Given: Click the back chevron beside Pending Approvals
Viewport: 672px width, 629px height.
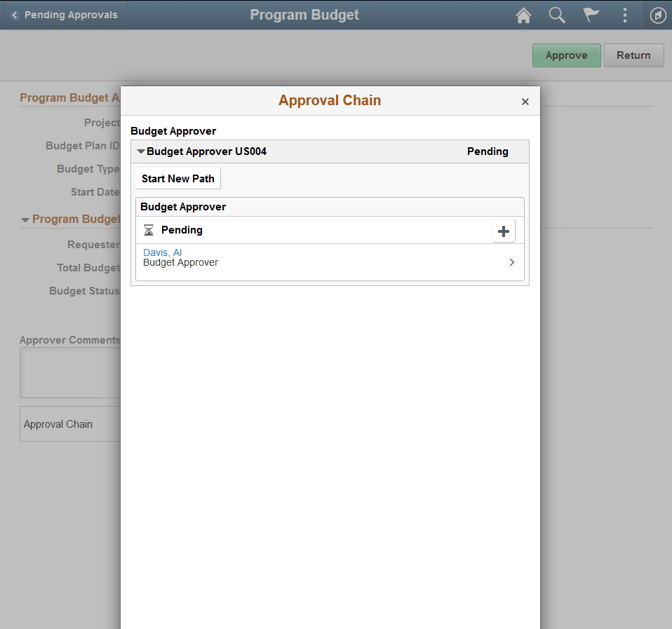Looking at the screenshot, I should pos(15,14).
